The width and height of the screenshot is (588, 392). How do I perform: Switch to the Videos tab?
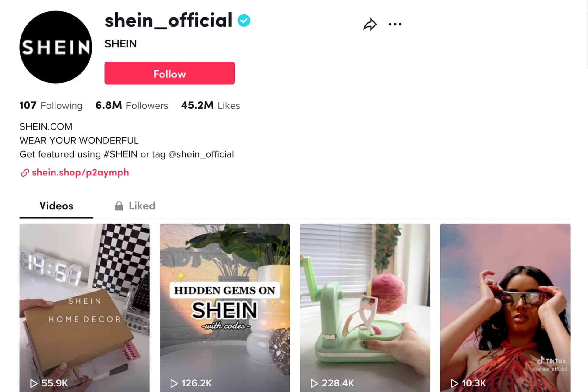56,206
